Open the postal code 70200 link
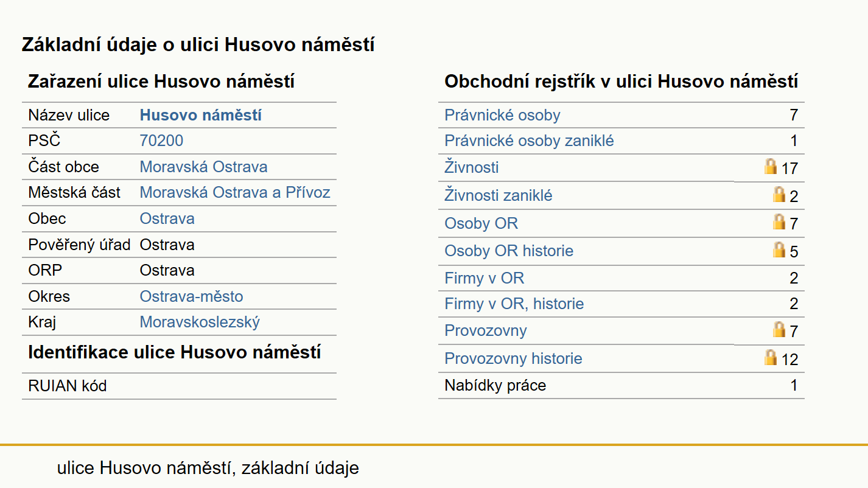 click(161, 141)
